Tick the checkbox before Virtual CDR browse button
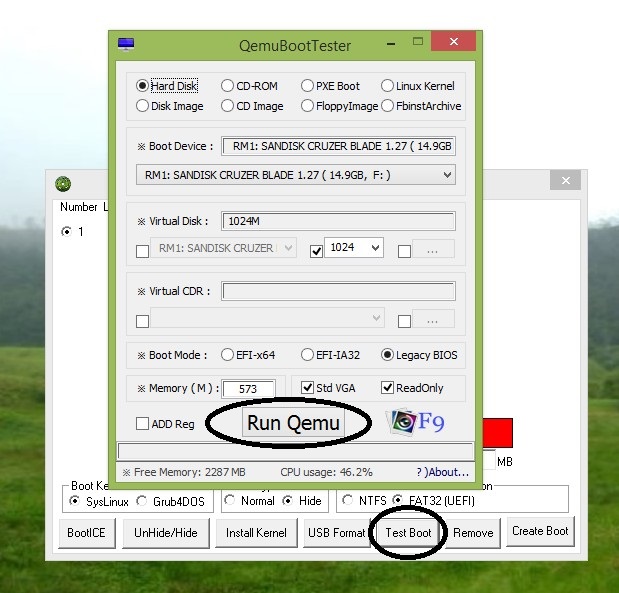Image resolution: width=619 pixels, height=593 pixels. click(x=404, y=321)
